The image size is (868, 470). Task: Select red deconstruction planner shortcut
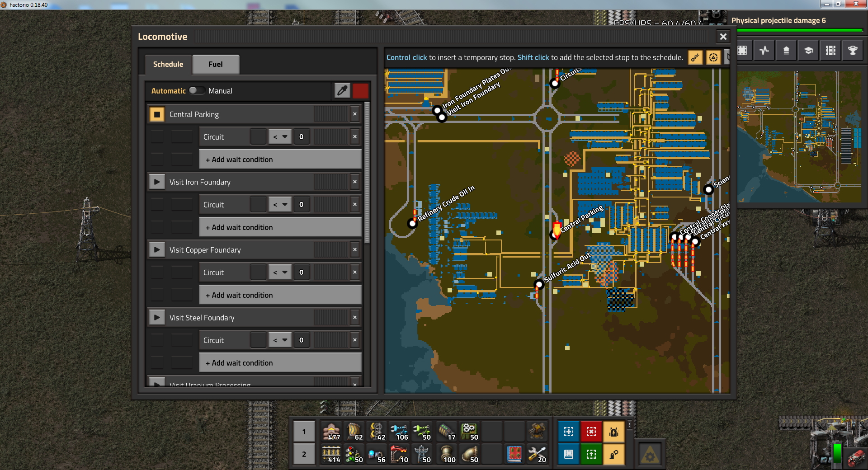591,432
